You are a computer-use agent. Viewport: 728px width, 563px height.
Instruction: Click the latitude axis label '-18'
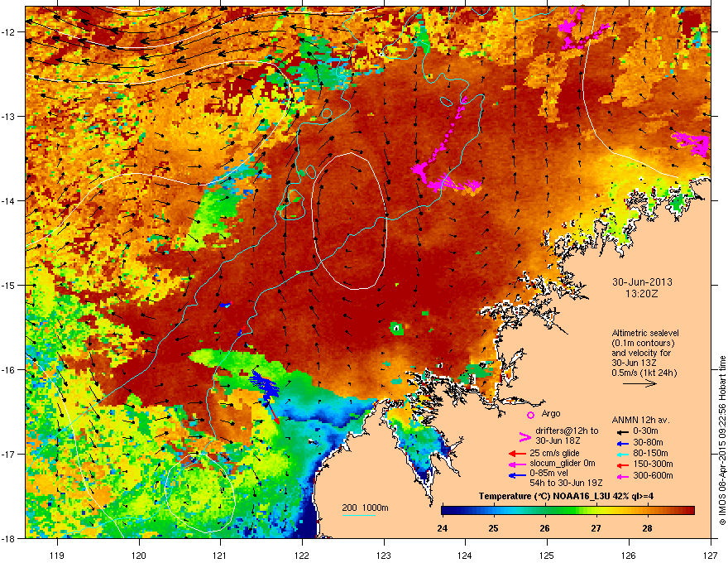8,538
